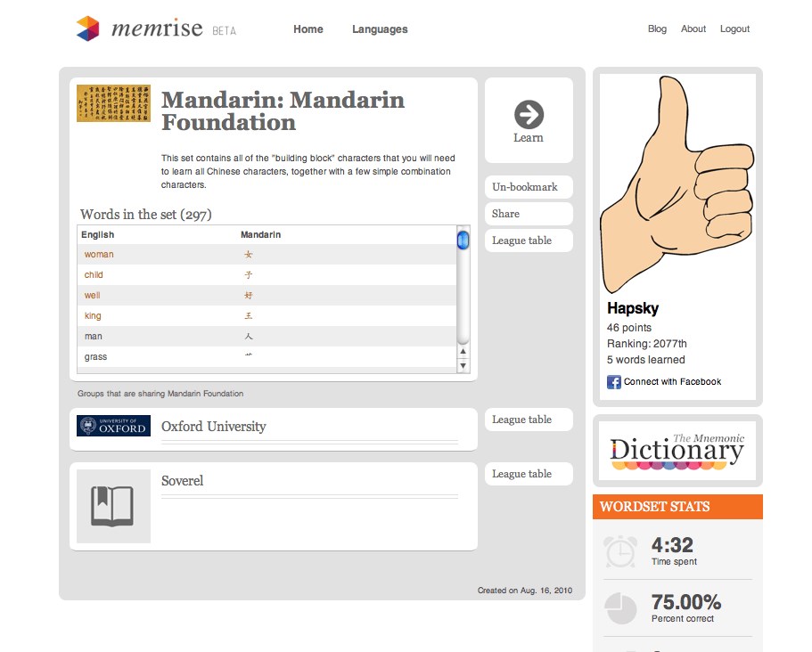Select the word 'king' in the list
812x652 pixels.
pos(93,315)
